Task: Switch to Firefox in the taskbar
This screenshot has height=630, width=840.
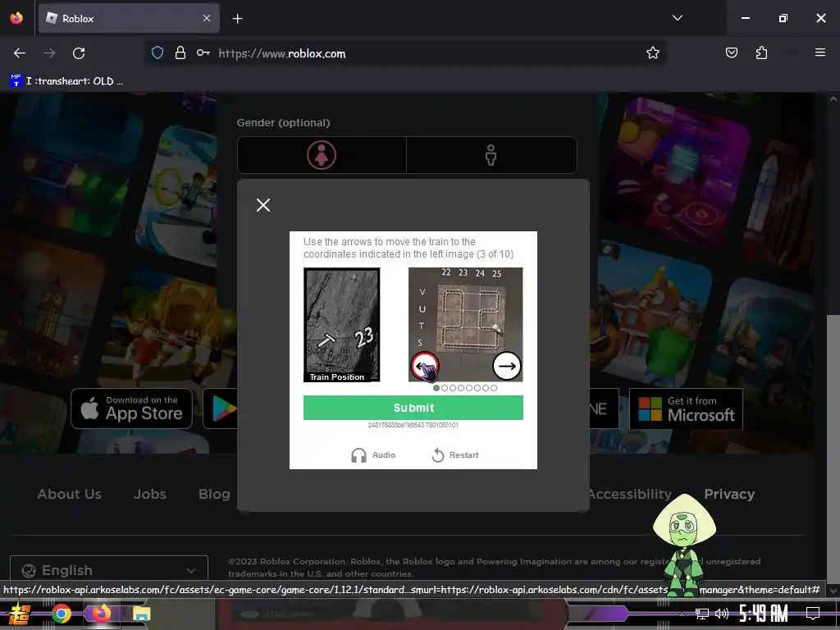Action: click(x=101, y=614)
